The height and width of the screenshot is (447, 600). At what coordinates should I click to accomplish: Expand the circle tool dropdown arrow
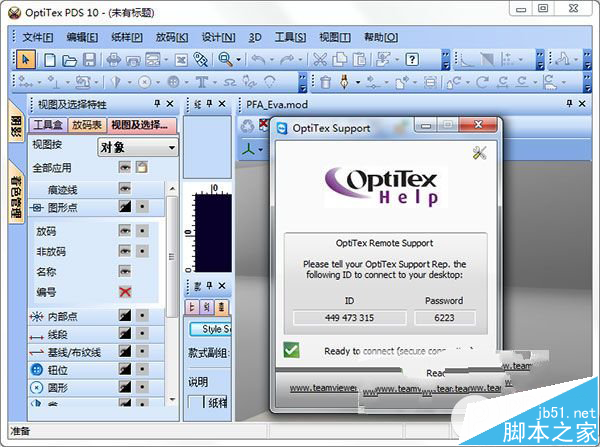pos(157,82)
